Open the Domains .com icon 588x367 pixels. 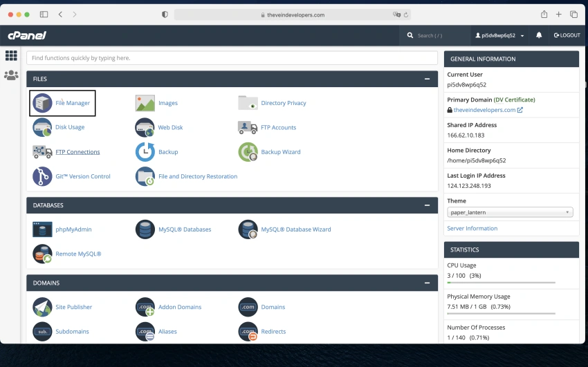pos(248,307)
